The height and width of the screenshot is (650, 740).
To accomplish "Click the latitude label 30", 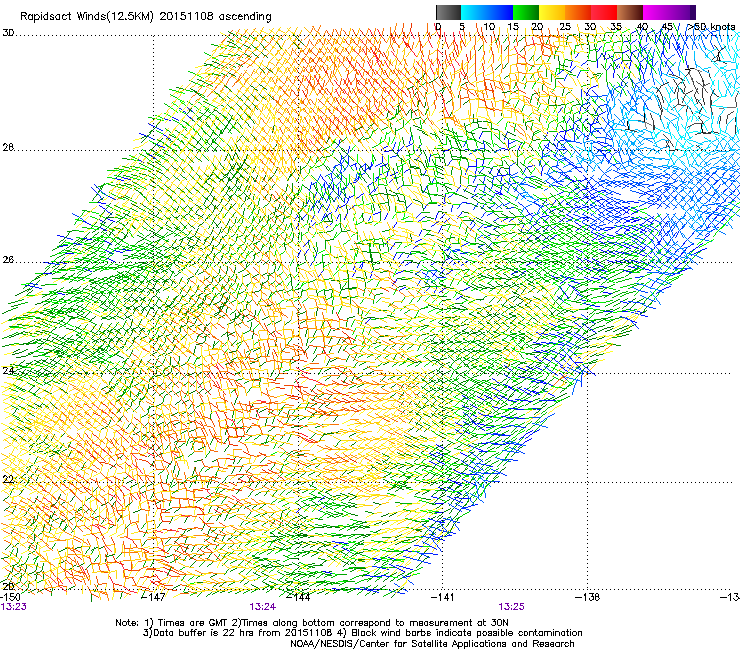I will pos(8,33).
